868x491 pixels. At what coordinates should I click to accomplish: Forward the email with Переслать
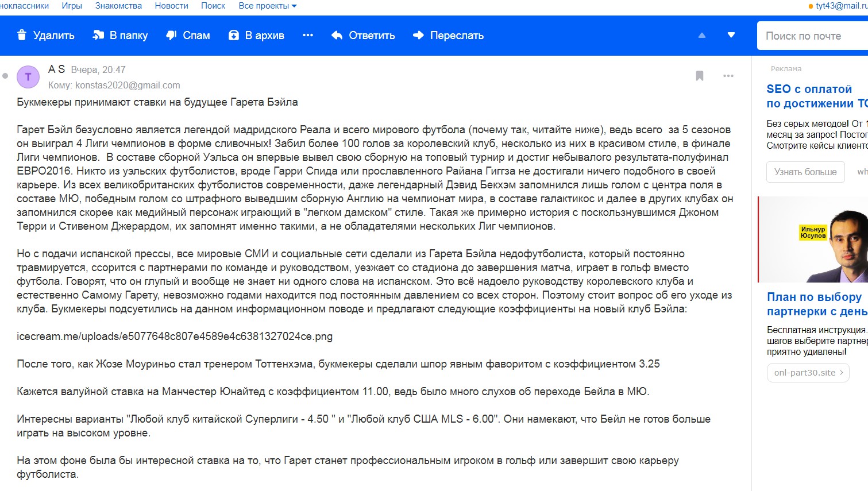click(448, 36)
